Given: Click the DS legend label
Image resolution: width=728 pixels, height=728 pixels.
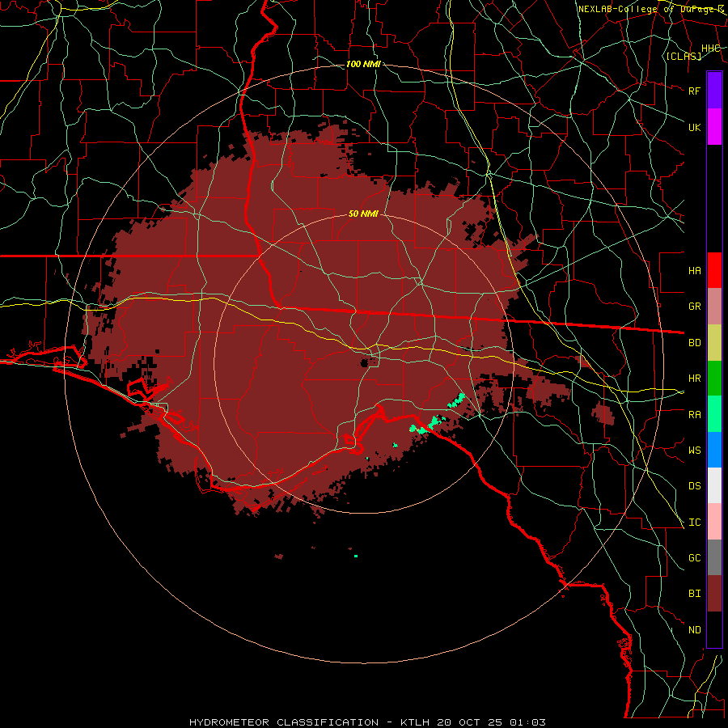Looking at the screenshot, I should click(x=695, y=486).
